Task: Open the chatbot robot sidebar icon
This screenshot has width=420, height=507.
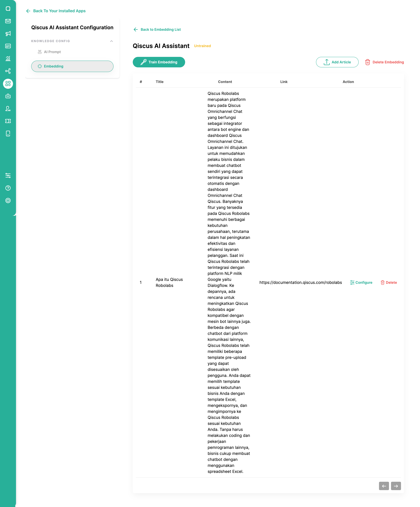Action: [8, 96]
